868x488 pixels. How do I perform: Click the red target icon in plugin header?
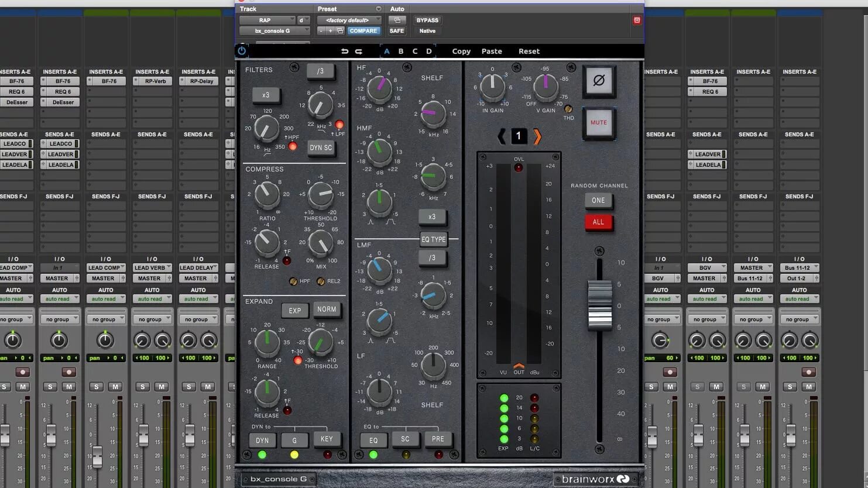tap(637, 20)
